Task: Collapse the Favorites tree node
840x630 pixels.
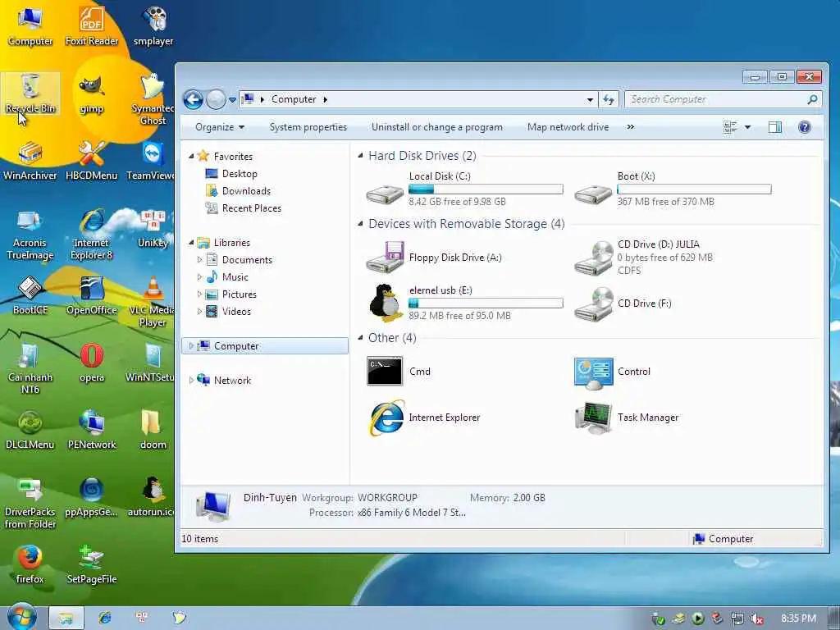Action: pyautogui.click(x=191, y=157)
